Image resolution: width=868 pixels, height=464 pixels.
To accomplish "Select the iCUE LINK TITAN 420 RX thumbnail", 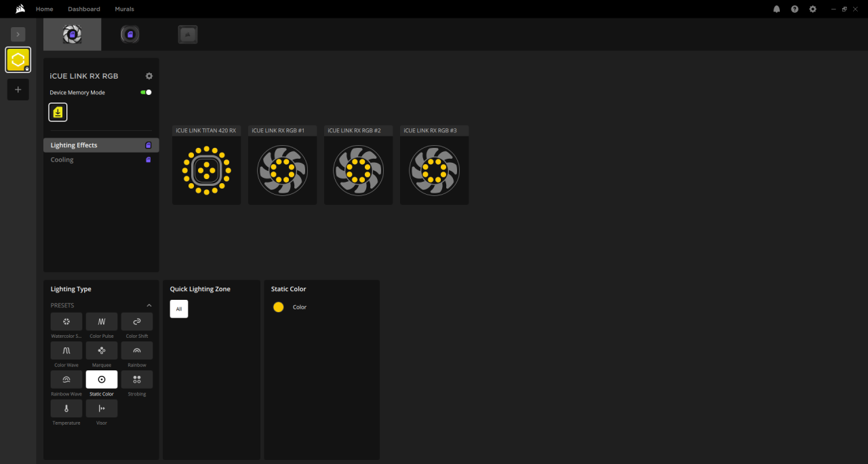I will 206,170.
